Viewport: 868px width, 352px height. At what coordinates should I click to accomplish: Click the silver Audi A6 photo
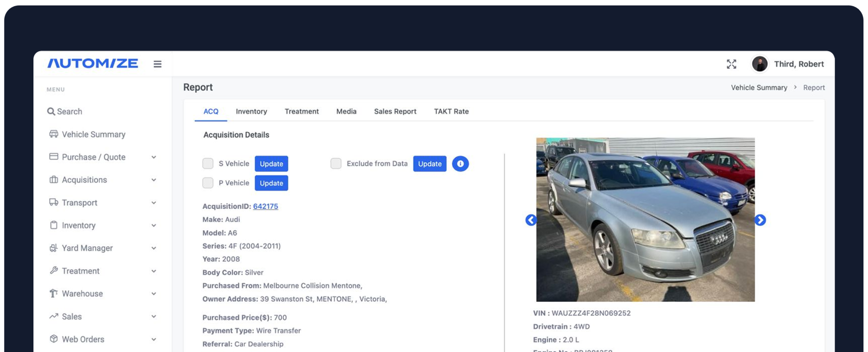(646, 219)
